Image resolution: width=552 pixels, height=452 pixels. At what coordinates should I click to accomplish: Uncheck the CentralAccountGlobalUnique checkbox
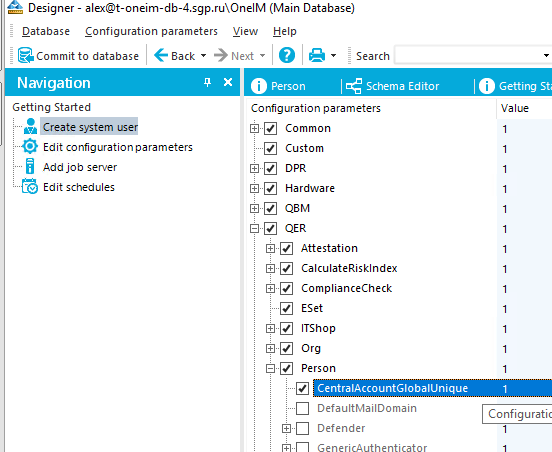pos(302,389)
